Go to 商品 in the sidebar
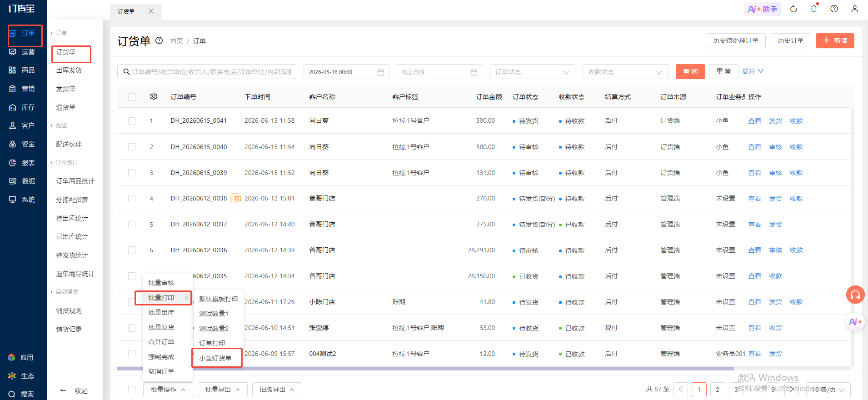 coord(22,70)
